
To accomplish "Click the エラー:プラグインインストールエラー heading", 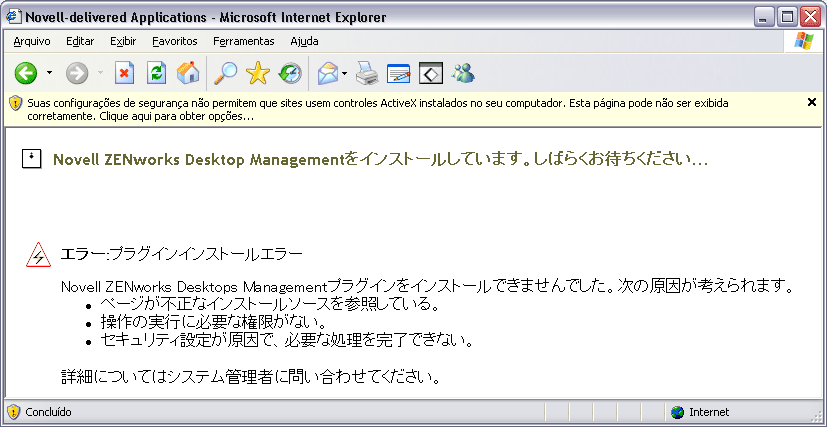I will (x=181, y=255).
